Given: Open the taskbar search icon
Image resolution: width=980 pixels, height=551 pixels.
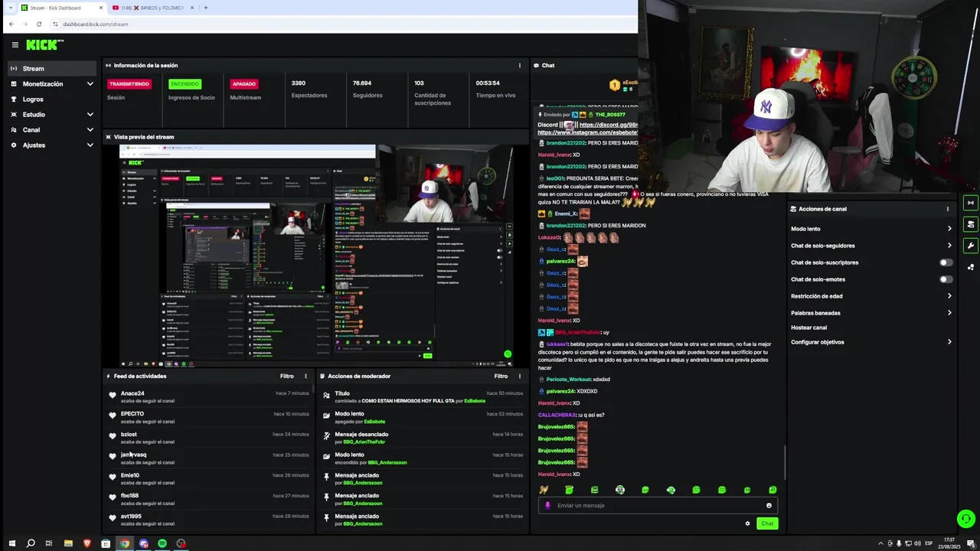Looking at the screenshot, I should pos(31,543).
